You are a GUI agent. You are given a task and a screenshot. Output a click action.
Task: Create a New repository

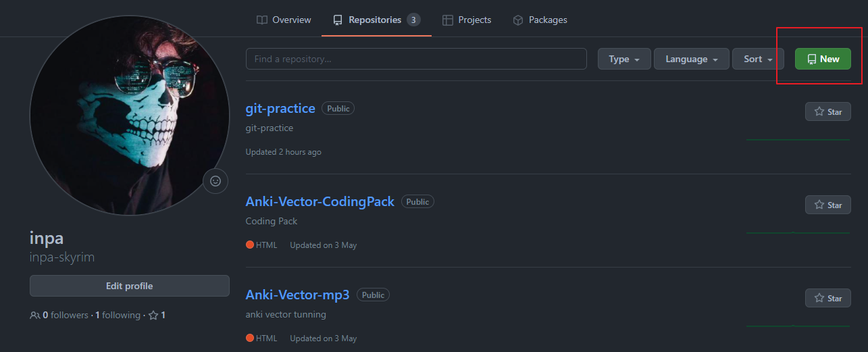[x=823, y=59]
